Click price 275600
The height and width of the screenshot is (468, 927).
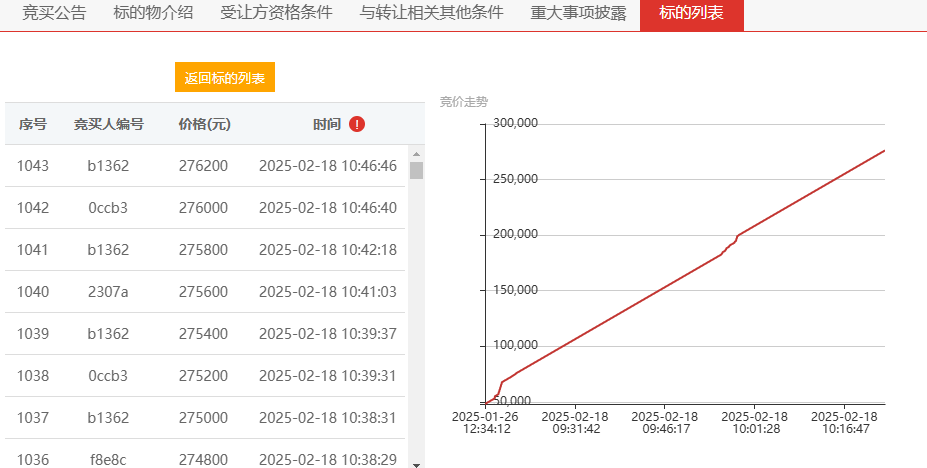tap(203, 292)
